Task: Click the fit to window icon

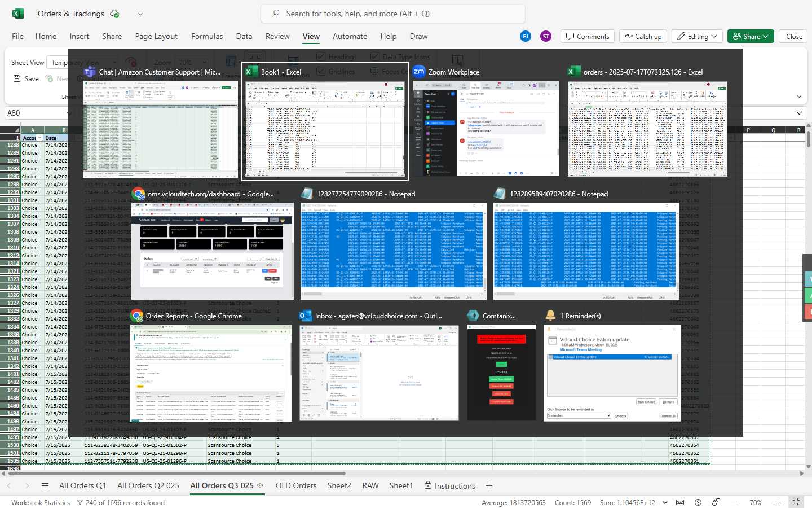Action: (x=796, y=502)
